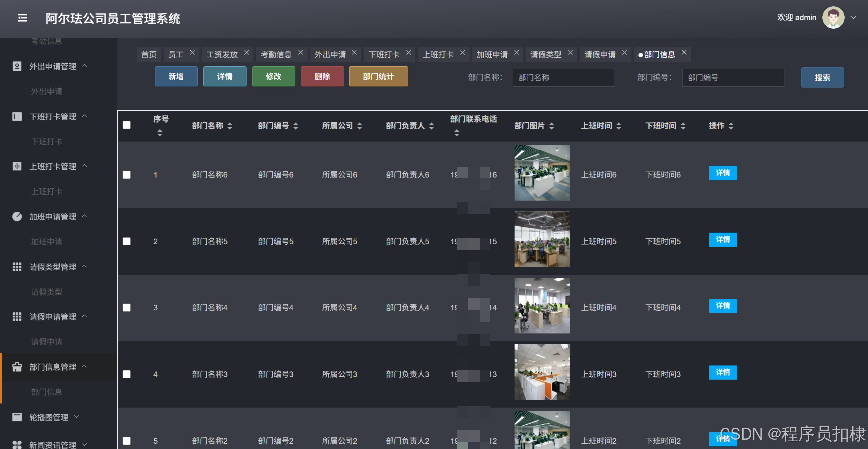Sort by 部门编号 column arrows

click(296, 126)
